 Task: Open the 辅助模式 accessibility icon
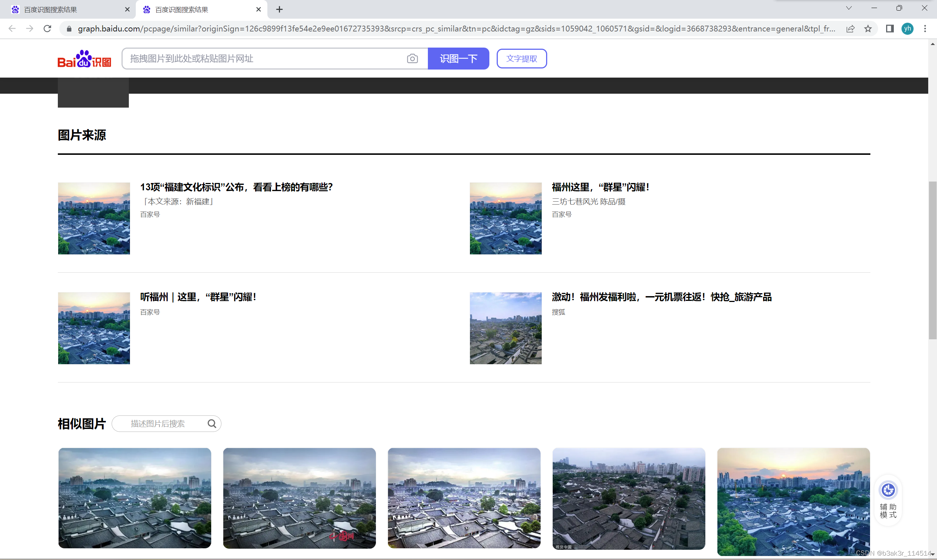888,490
